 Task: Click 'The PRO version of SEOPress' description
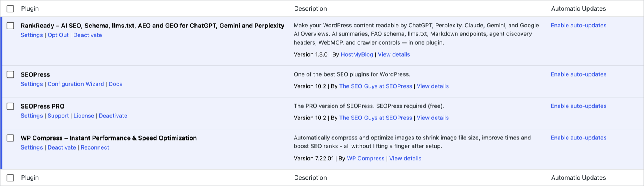pos(369,106)
